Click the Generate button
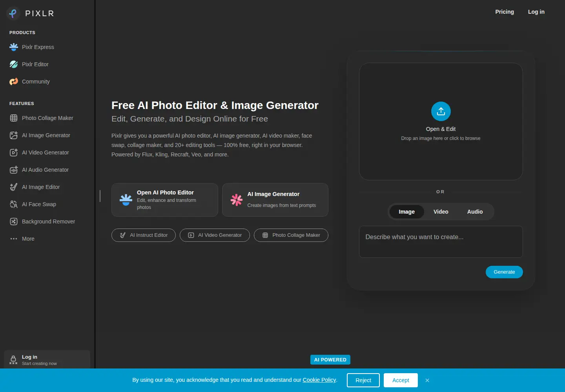This screenshot has width=565, height=392. pyautogui.click(x=504, y=272)
